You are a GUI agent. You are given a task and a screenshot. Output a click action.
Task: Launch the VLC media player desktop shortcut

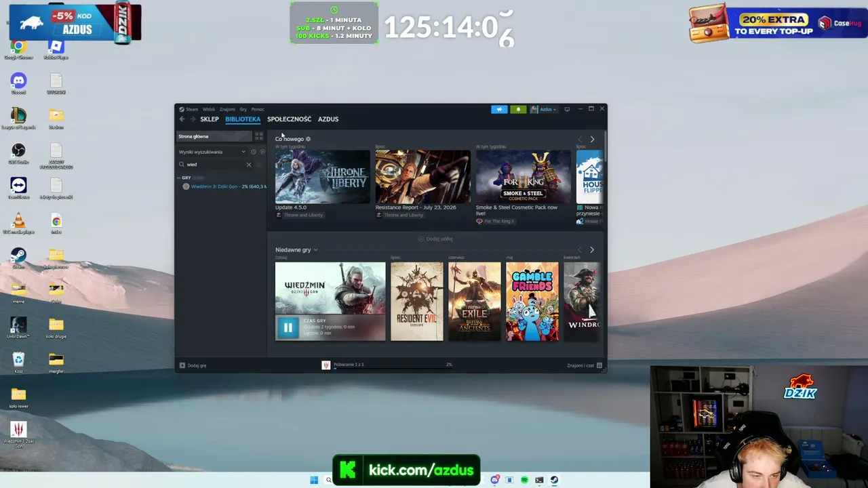coord(18,224)
